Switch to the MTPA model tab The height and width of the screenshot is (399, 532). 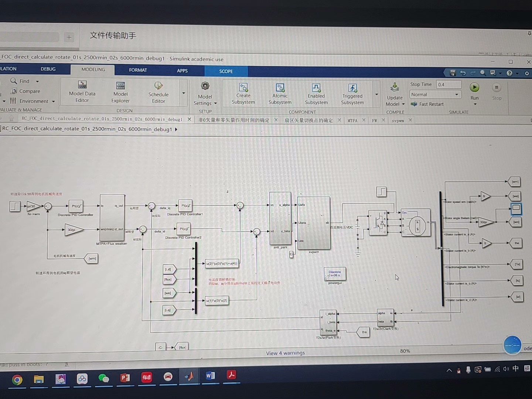tap(352, 120)
